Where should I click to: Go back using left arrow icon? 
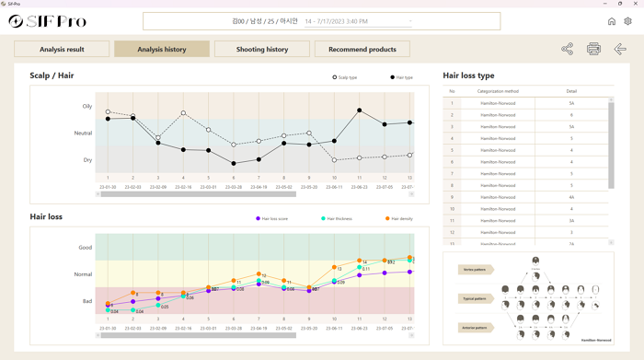(x=620, y=49)
